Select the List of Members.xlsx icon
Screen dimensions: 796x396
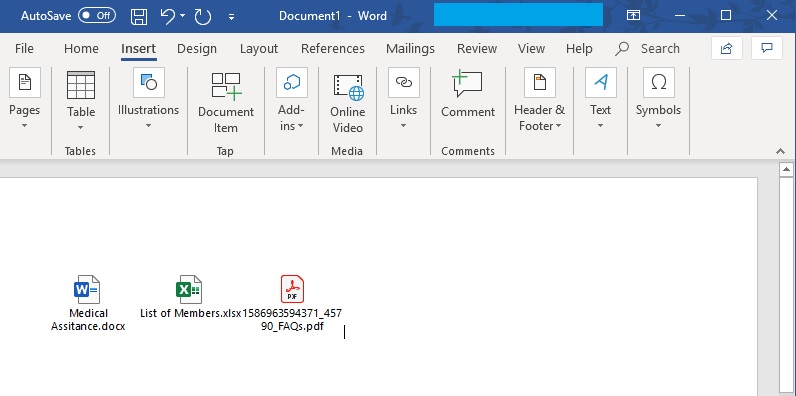pos(189,289)
